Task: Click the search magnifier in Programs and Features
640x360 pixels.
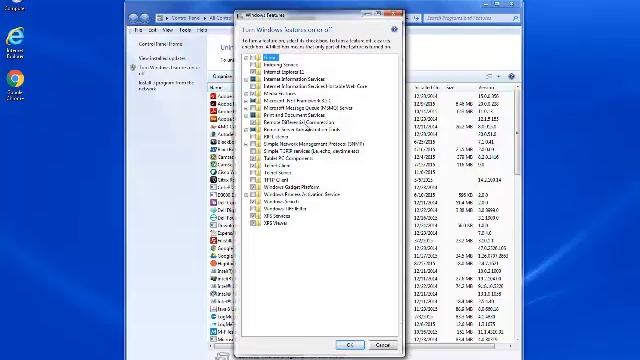Action: pyautogui.click(x=515, y=18)
